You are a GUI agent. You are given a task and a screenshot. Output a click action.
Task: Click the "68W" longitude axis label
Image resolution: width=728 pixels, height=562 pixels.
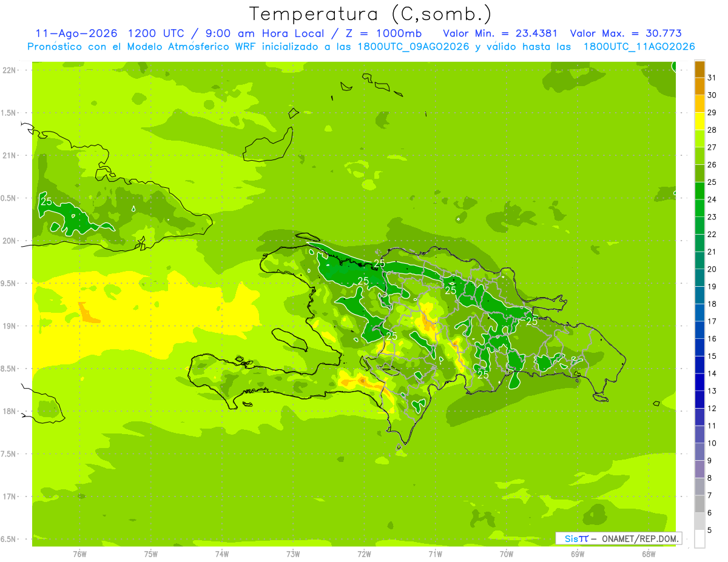click(x=649, y=554)
